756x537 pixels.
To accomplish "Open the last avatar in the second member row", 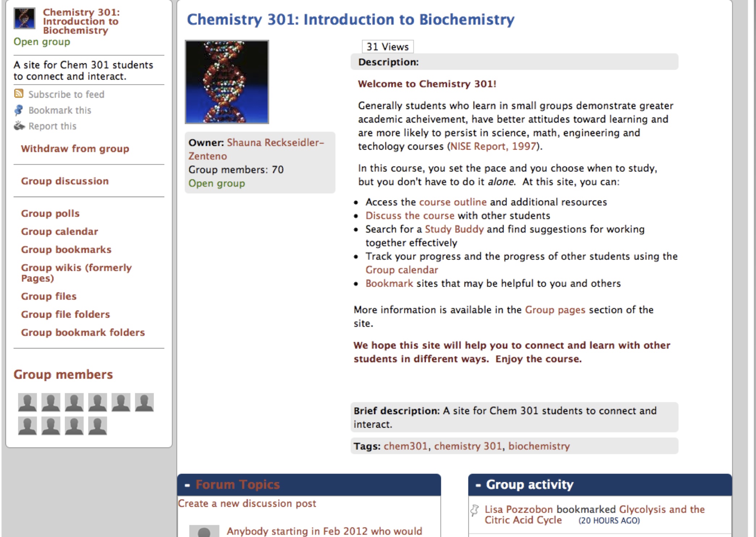I will coord(98,426).
